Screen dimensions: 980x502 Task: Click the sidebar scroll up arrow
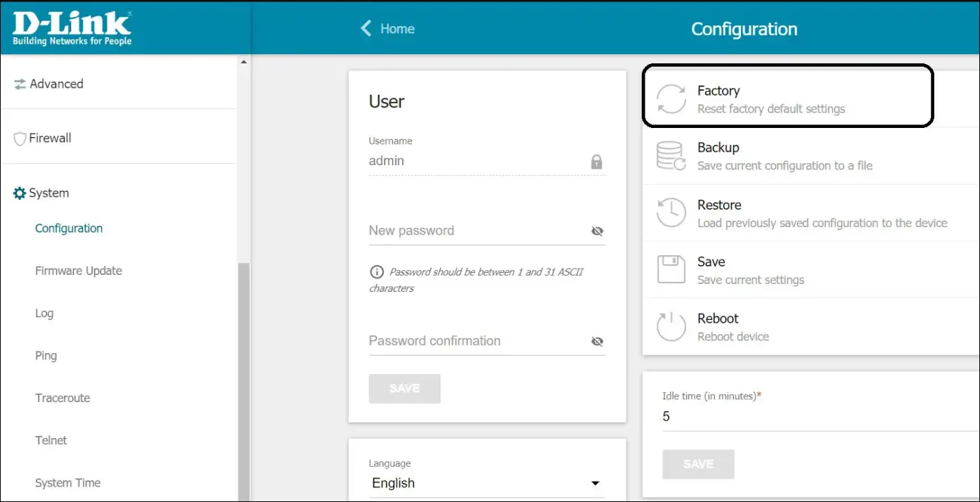pos(244,63)
